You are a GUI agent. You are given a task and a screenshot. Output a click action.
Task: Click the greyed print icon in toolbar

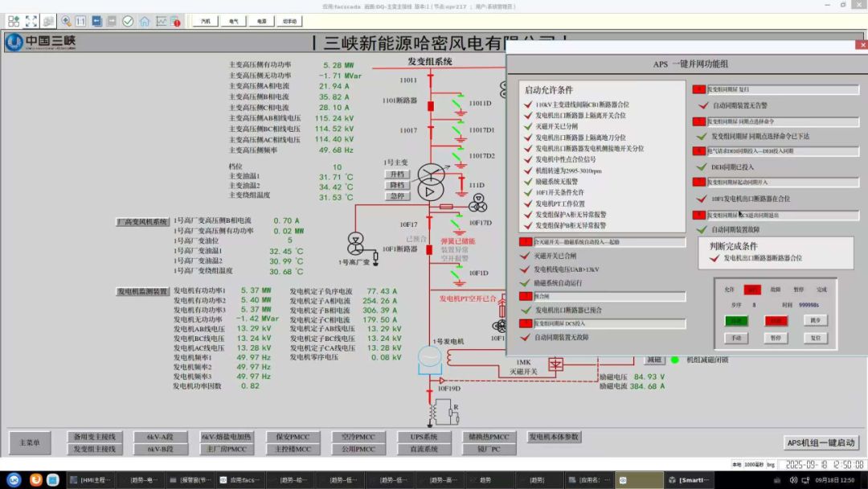(48, 21)
